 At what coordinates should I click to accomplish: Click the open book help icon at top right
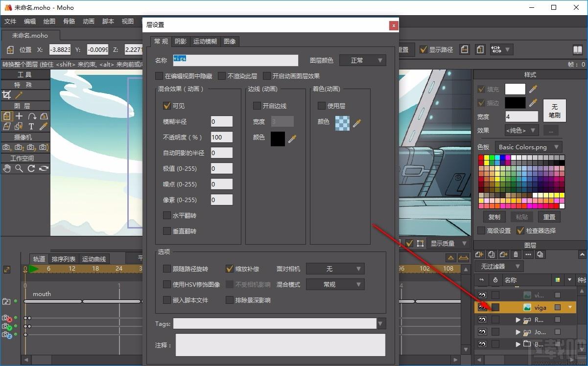(578, 50)
